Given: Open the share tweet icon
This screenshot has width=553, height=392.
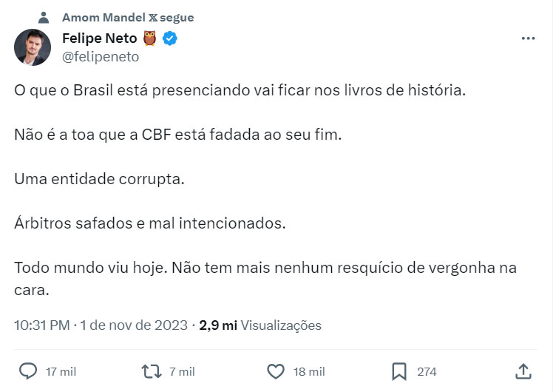Looking at the screenshot, I should pyautogui.click(x=523, y=371).
